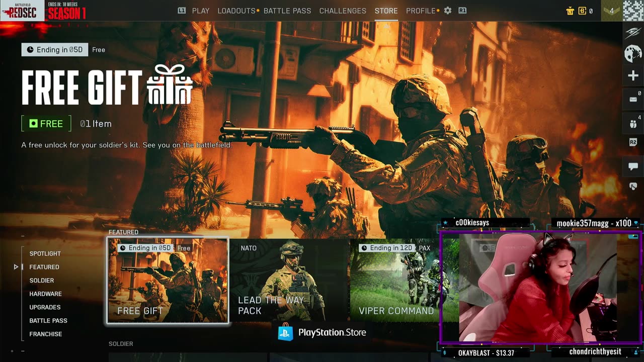The height and width of the screenshot is (362, 644).
Task: Open the BATTLE PASS tab in top bar
Action: point(287,11)
